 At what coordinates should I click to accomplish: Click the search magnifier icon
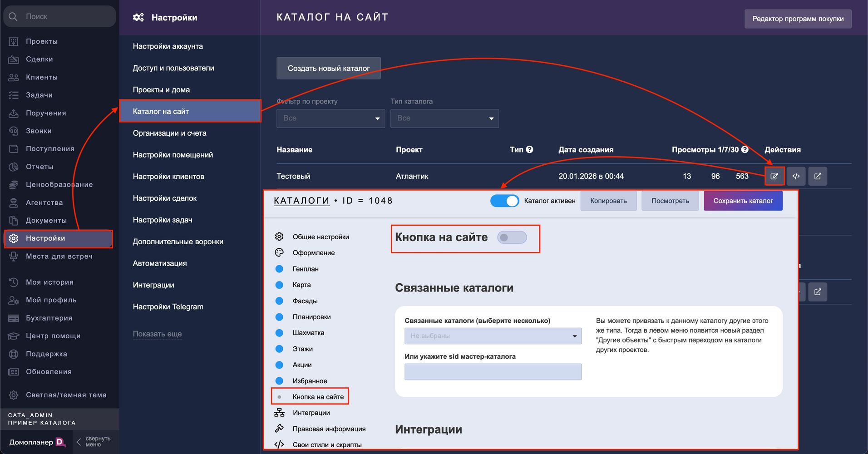click(13, 16)
